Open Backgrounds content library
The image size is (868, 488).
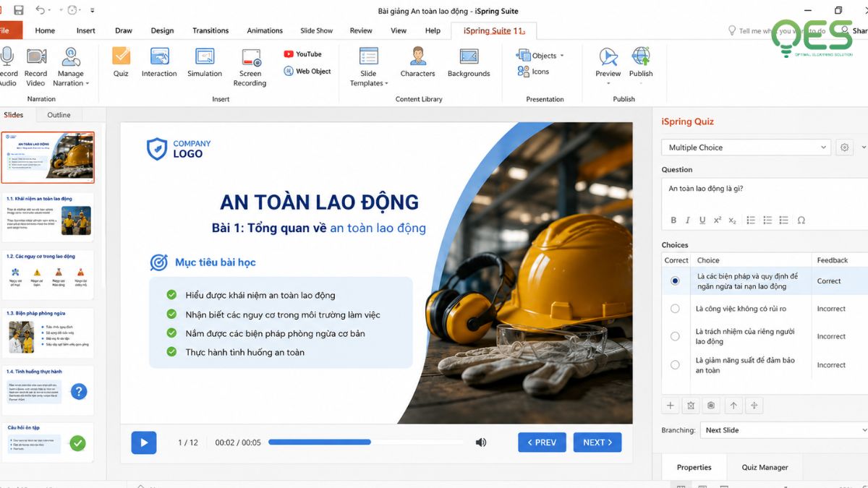[x=469, y=62]
